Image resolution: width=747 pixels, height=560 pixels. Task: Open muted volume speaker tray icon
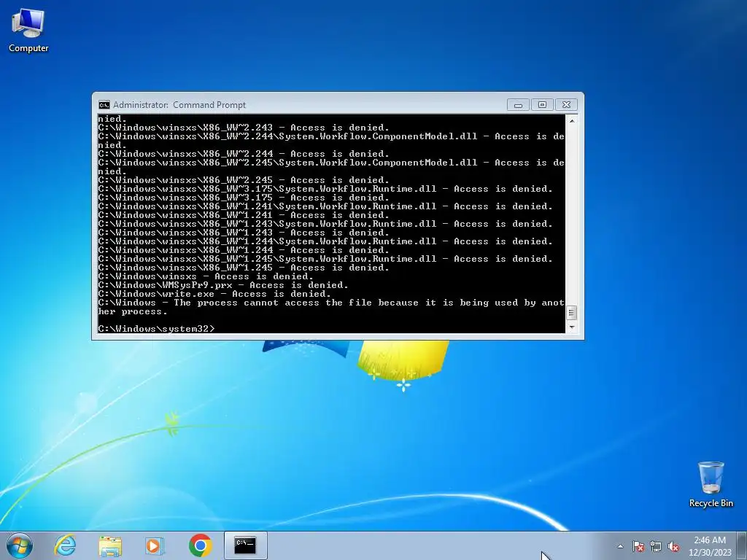(673, 546)
